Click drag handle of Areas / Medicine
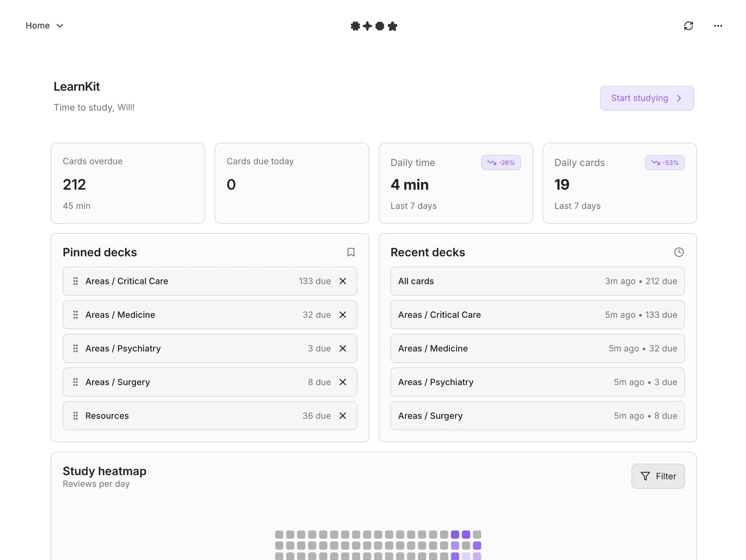 pos(75,315)
